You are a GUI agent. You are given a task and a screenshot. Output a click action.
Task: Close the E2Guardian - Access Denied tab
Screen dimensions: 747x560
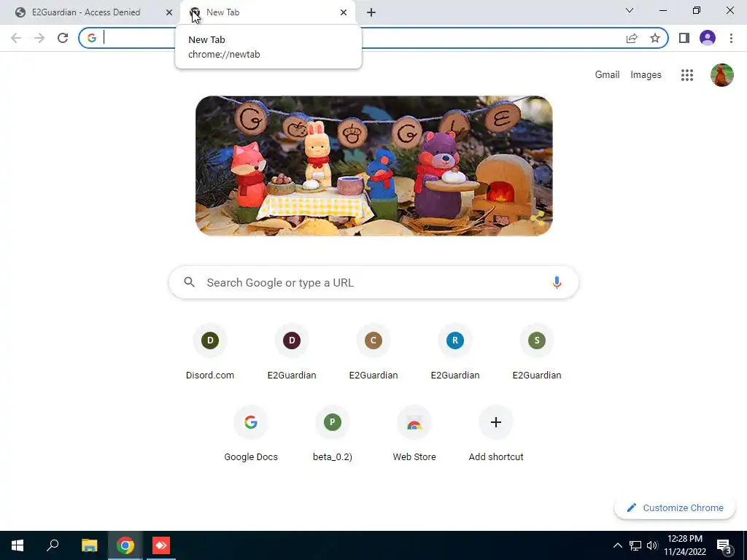(169, 12)
